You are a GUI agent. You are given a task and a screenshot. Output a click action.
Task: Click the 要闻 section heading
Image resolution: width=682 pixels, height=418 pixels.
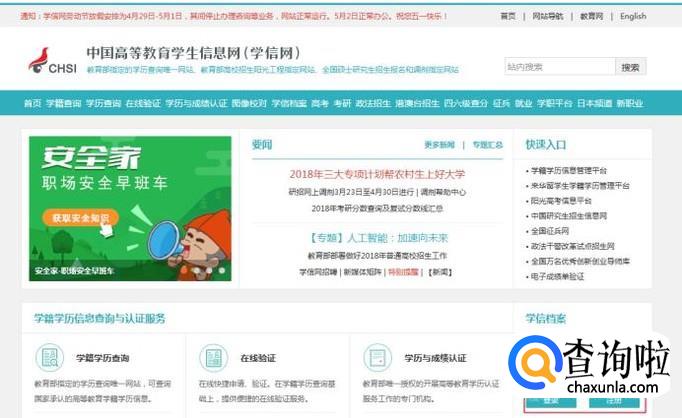[x=262, y=145]
